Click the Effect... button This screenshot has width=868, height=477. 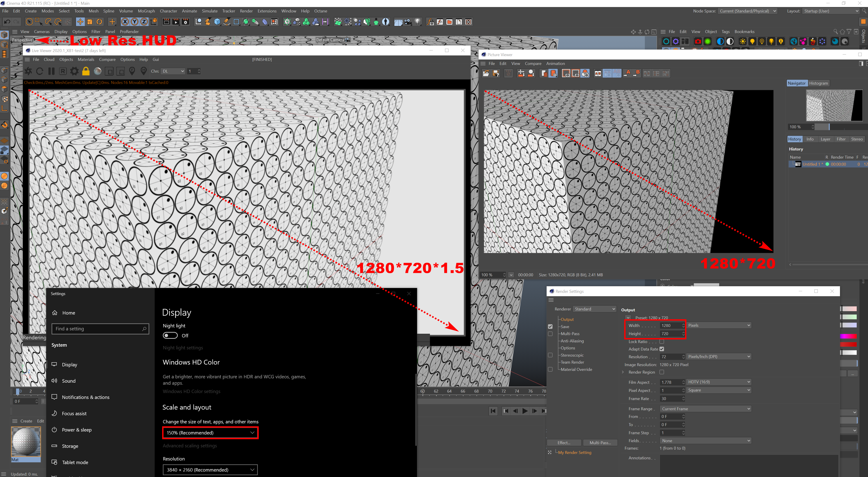tap(564, 443)
